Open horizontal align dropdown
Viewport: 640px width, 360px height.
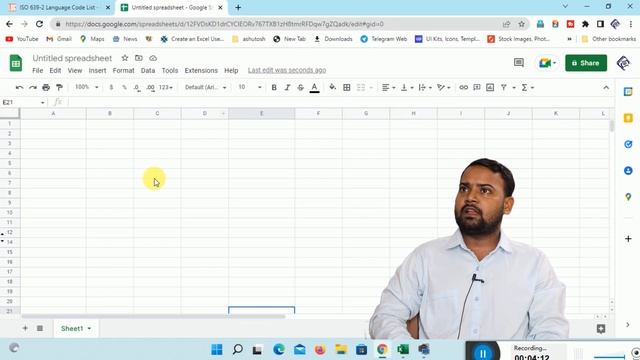tap(388, 87)
